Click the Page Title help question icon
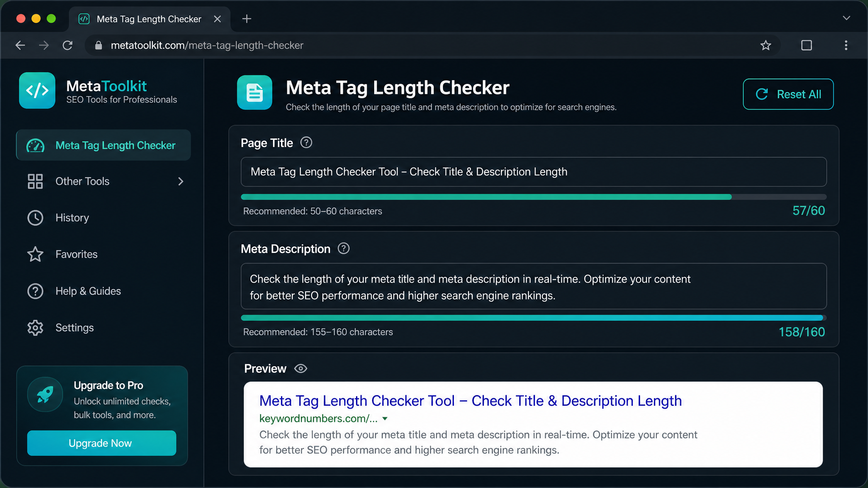This screenshot has height=488, width=868. (x=306, y=143)
